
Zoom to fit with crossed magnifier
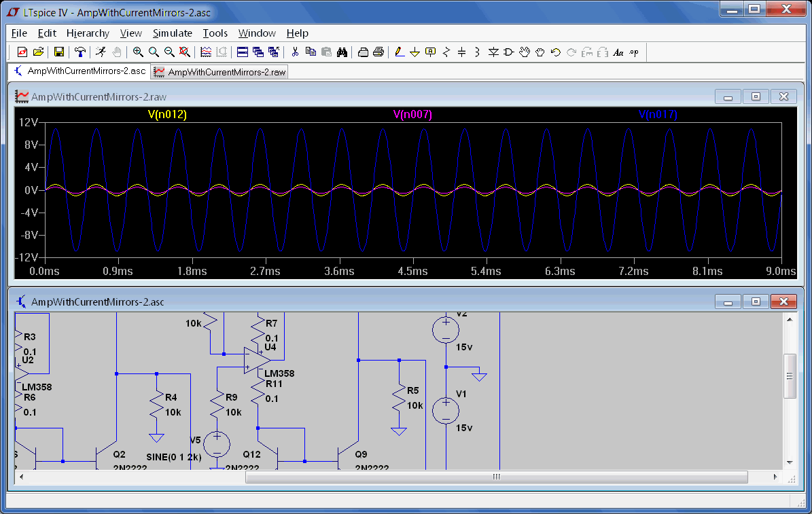(x=184, y=52)
